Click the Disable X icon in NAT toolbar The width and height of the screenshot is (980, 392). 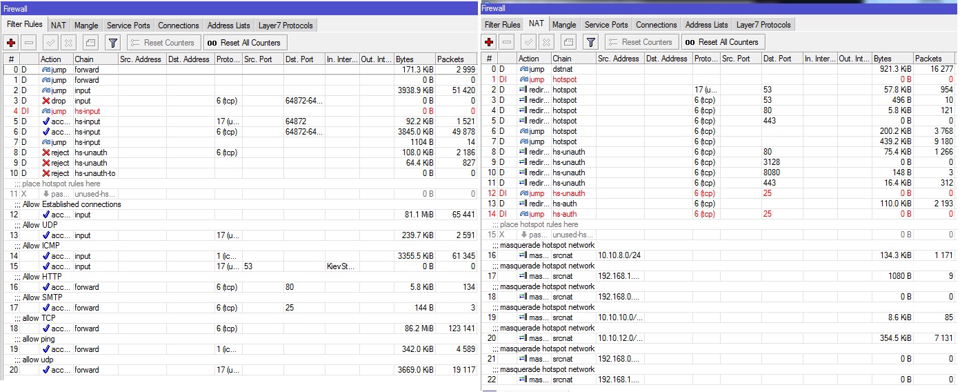pos(546,42)
